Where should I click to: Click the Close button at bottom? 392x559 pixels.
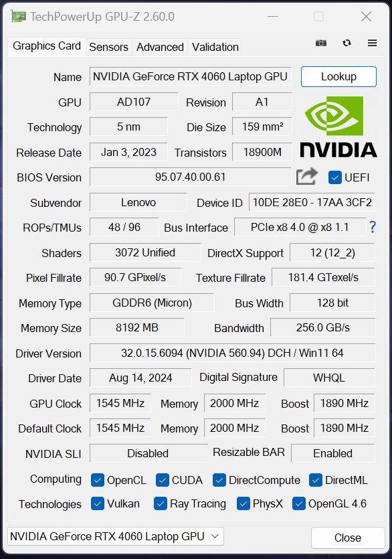point(348,538)
